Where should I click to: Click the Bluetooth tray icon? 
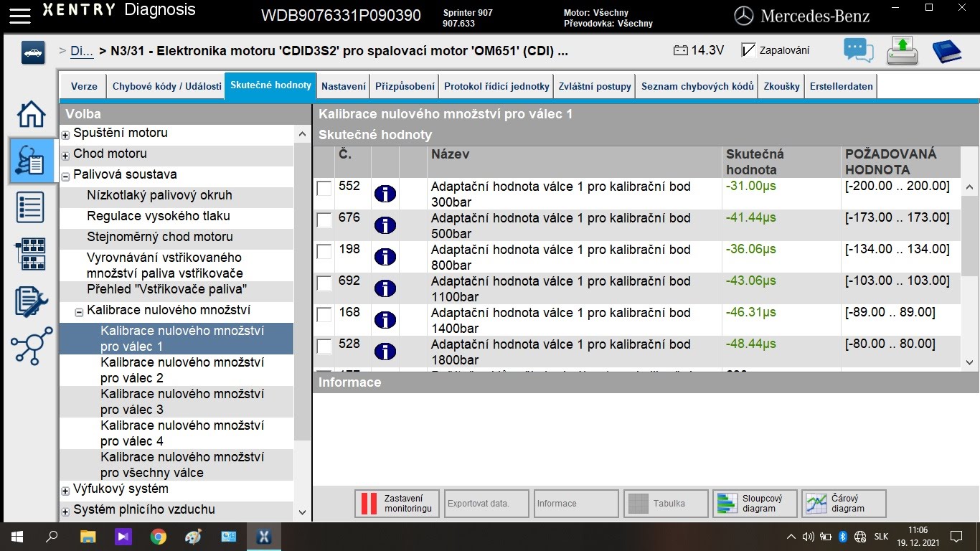843,536
